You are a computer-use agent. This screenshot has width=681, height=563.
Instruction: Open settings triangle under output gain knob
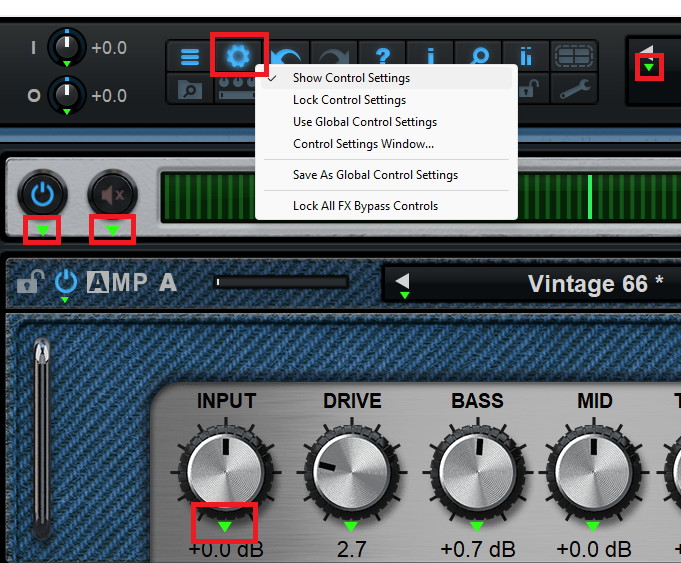coord(66,112)
